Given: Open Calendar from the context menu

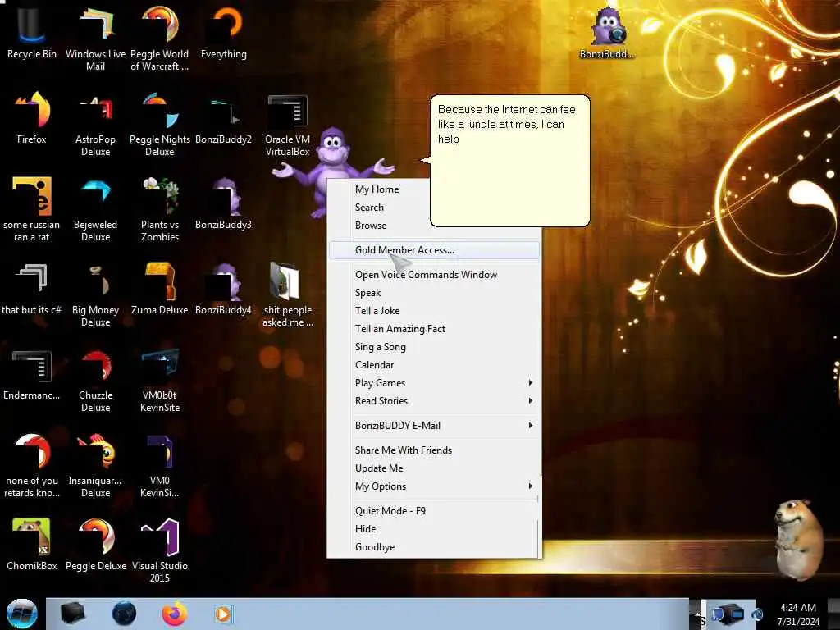Looking at the screenshot, I should [x=435, y=365].
